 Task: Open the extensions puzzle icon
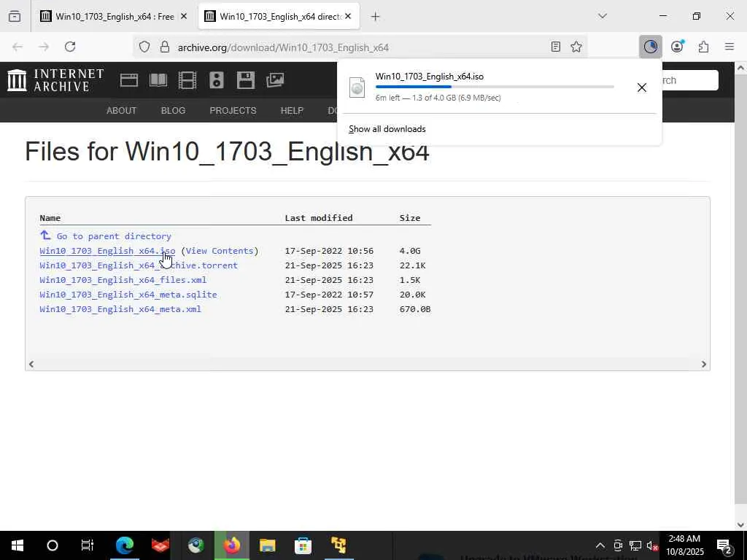click(x=703, y=47)
